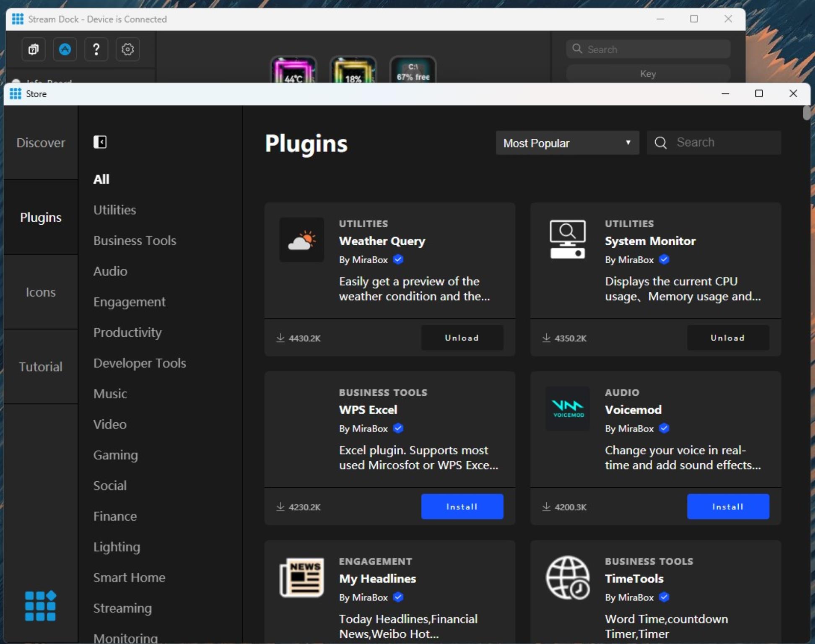815x644 pixels.
Task: Open the Finance category
Action: click(115, 516)
